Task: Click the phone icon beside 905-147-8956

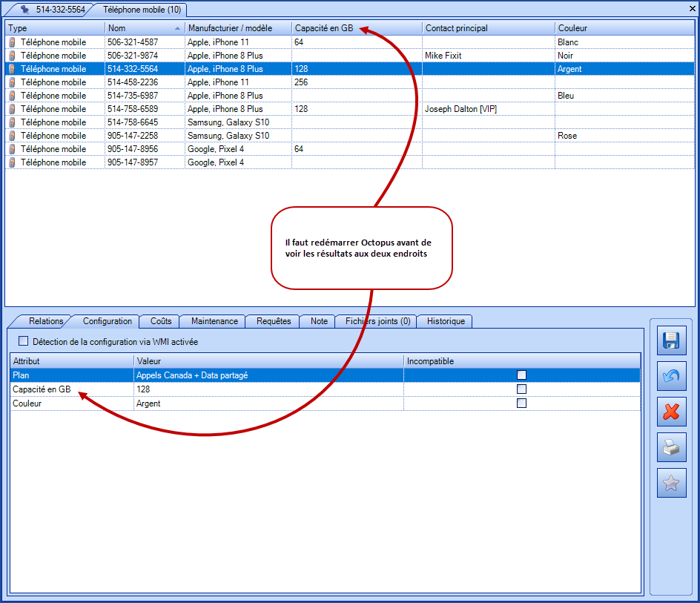Action: [x=13, y=149]
